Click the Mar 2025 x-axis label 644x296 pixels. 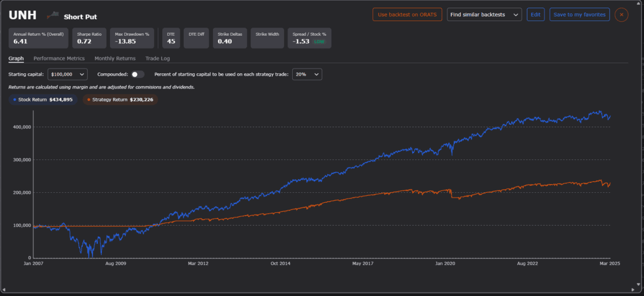click(610, 264)
